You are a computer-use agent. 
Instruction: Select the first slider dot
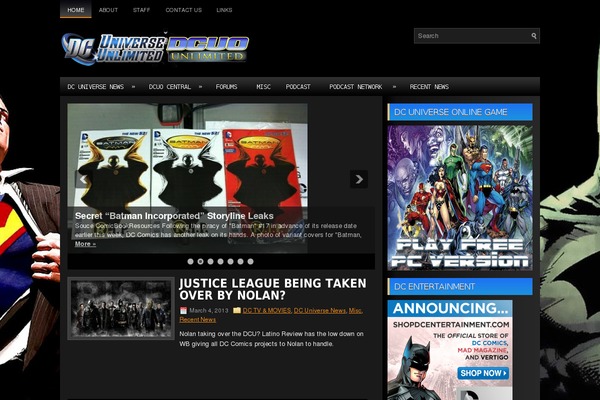[190, 261]
